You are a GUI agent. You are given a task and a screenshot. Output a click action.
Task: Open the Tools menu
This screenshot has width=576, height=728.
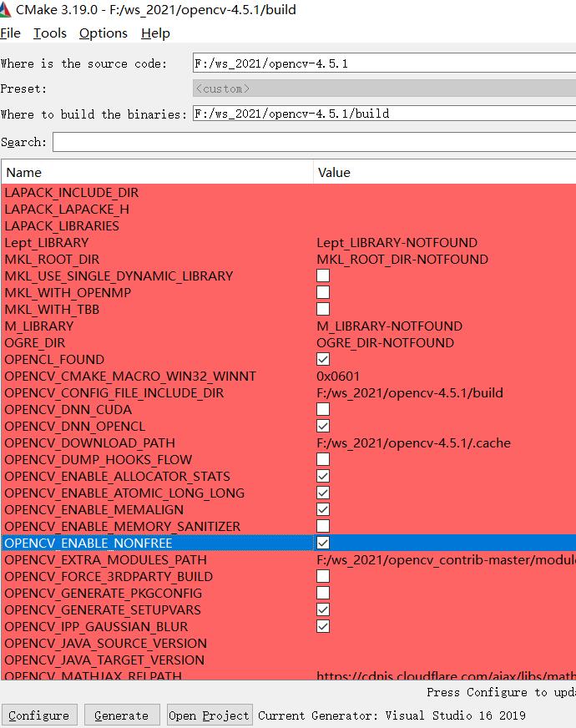[x=49, y=33]
